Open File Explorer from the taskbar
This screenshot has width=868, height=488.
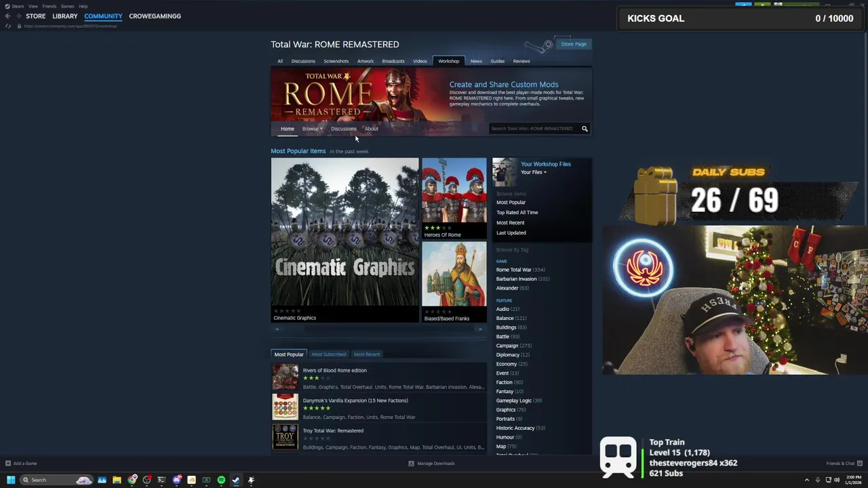click(x=117, y=480)
